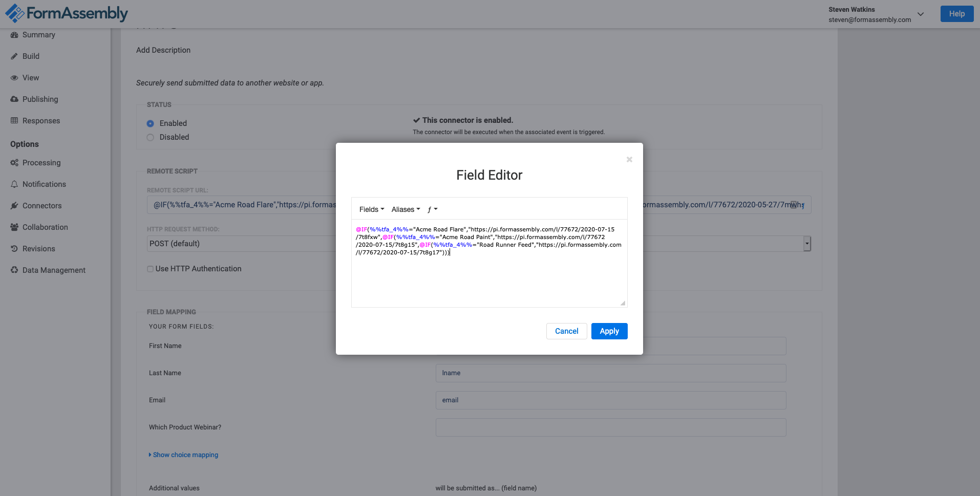Click the Collaboration users icon
Image resolution: width=980 pixels, height=496 pixels.
click(x=14, y=227)
